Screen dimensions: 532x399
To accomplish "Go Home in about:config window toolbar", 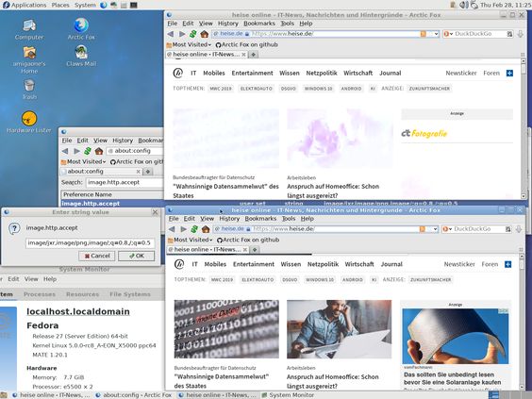I will click(x=99, y=151).
